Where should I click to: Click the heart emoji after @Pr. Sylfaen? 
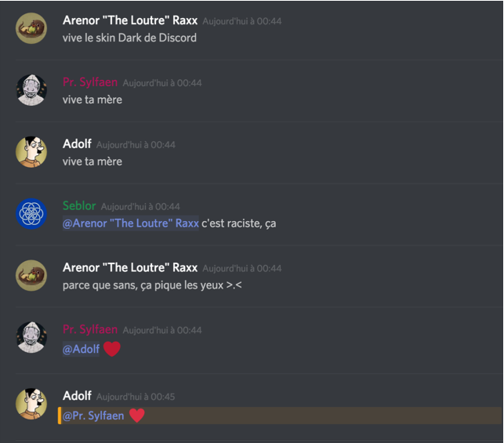pos(137,416)
